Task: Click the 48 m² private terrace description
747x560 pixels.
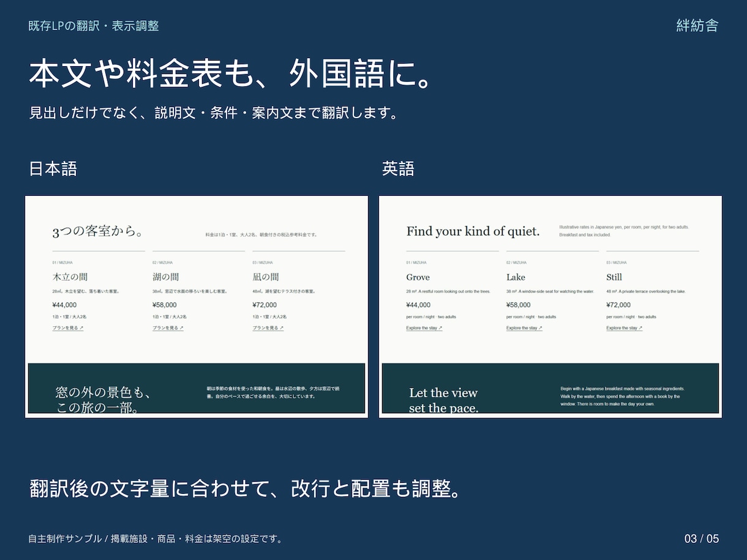Action: point(646,291)
